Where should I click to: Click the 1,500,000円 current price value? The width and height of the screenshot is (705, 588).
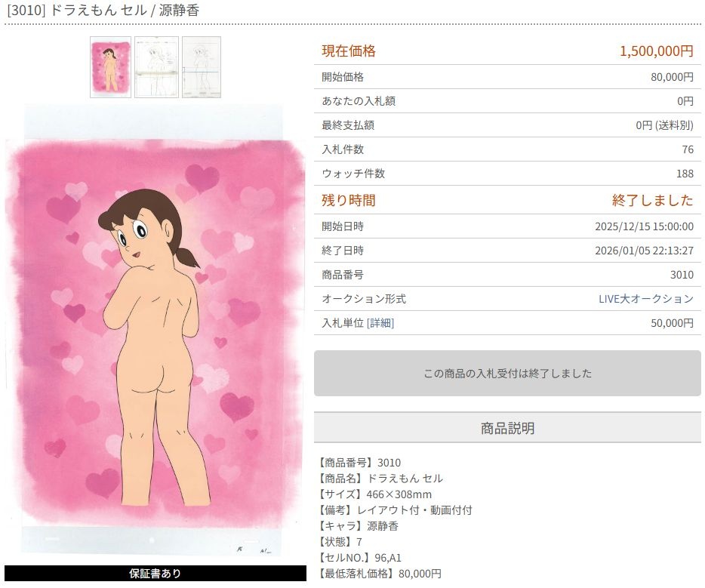click(x=657, y=51)
